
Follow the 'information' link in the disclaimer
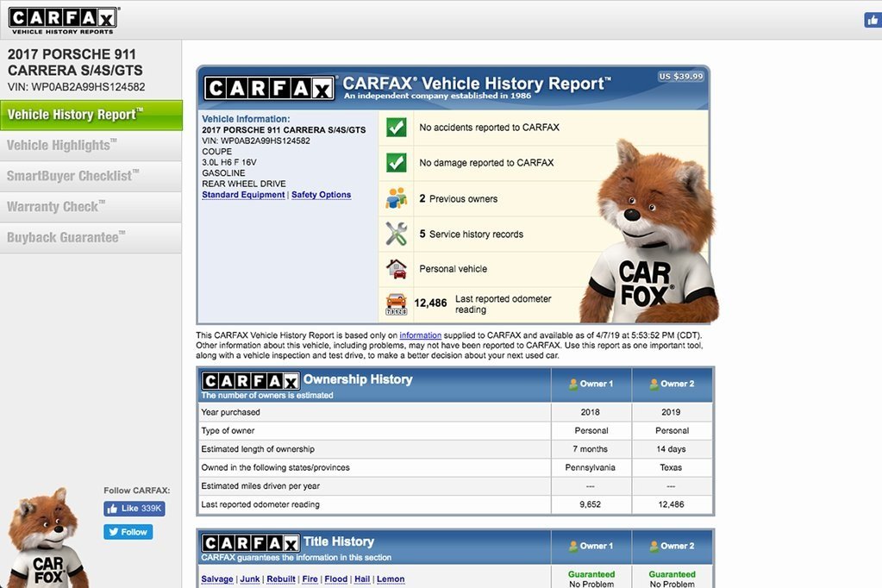(420, 335)
